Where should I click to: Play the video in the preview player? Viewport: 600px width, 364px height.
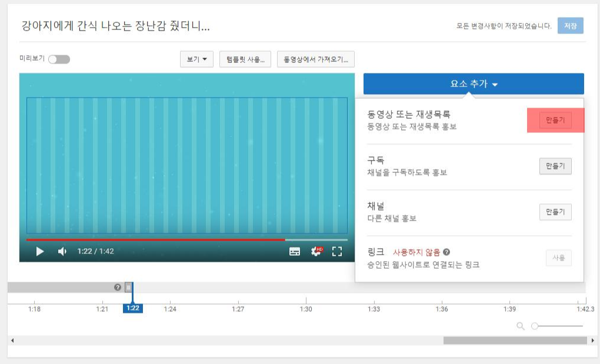pos(40,251)
